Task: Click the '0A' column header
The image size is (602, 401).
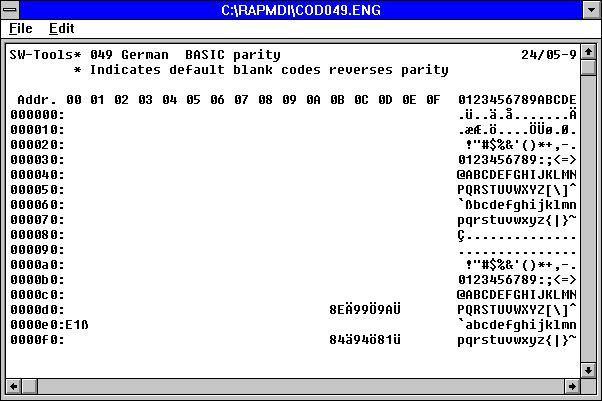Action: pos(313,100)
